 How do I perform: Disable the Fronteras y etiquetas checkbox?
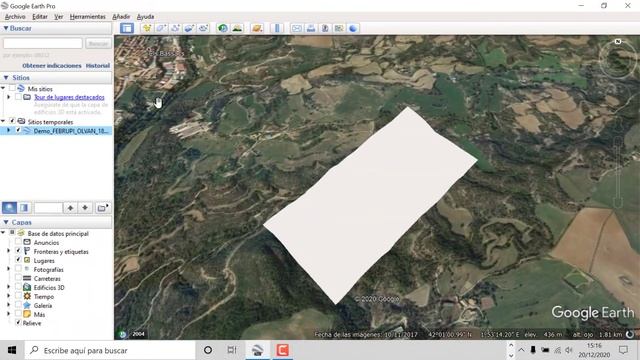click(18, 251)
